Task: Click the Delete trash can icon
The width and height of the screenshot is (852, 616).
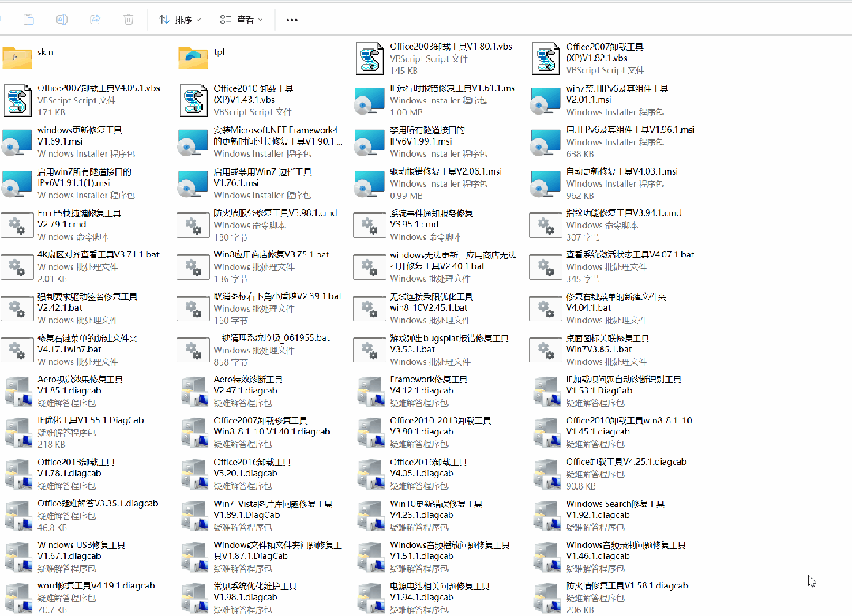Action: coord(129,19)
